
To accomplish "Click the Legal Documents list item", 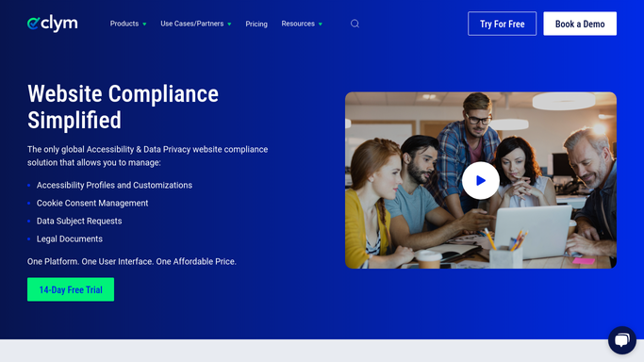I will point(70,239).
